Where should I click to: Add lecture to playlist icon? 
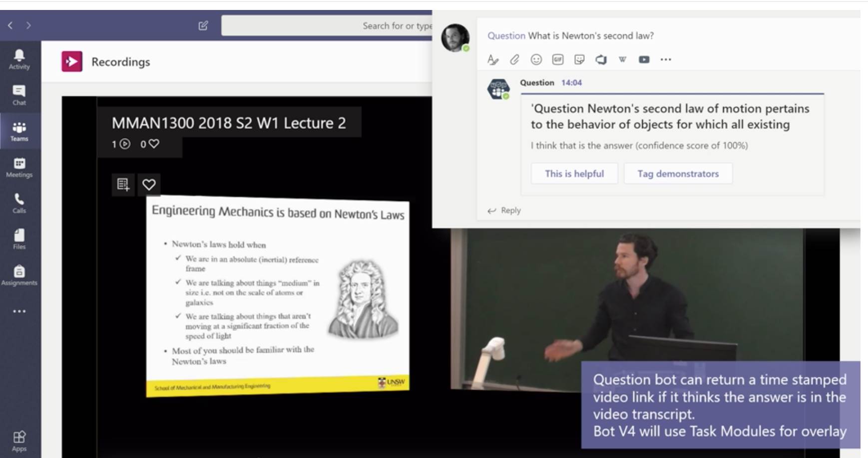123,184
